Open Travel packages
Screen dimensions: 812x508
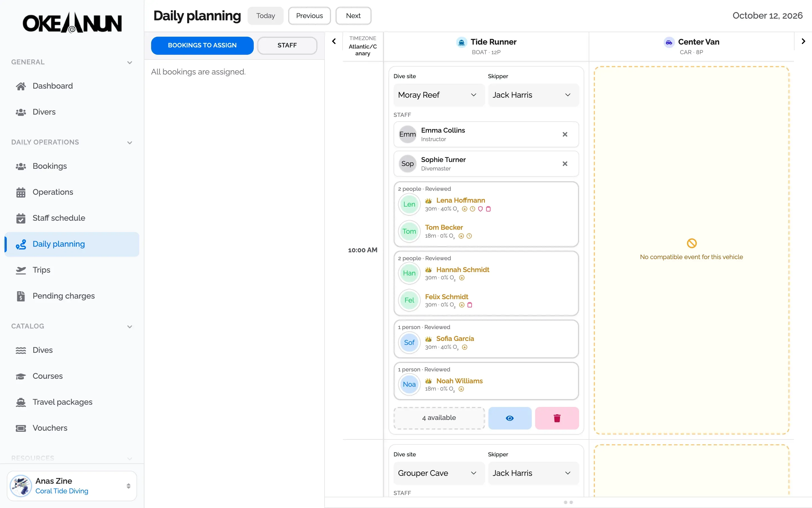tap(72, 402)
